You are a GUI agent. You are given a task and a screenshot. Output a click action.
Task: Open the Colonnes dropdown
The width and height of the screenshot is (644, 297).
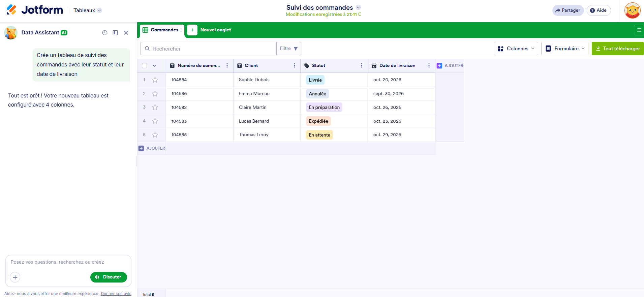tap(516, 49)
